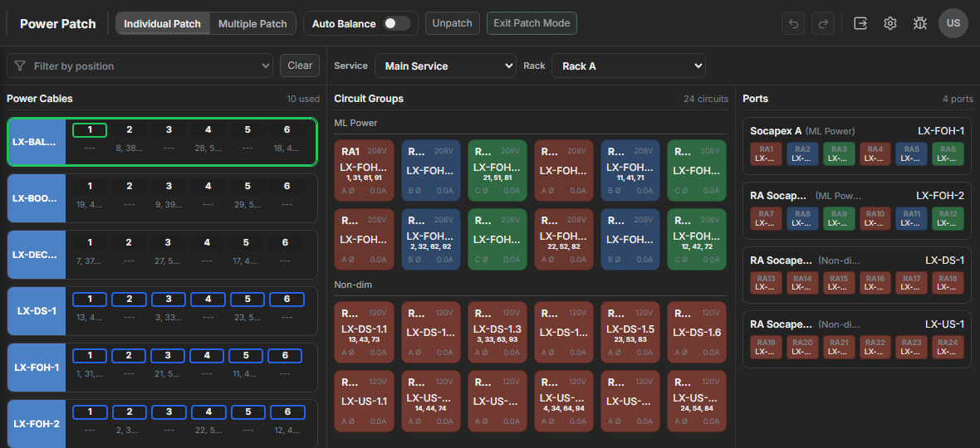Undo the last patch action
This screenshot has width=980, height=448.
793,23
